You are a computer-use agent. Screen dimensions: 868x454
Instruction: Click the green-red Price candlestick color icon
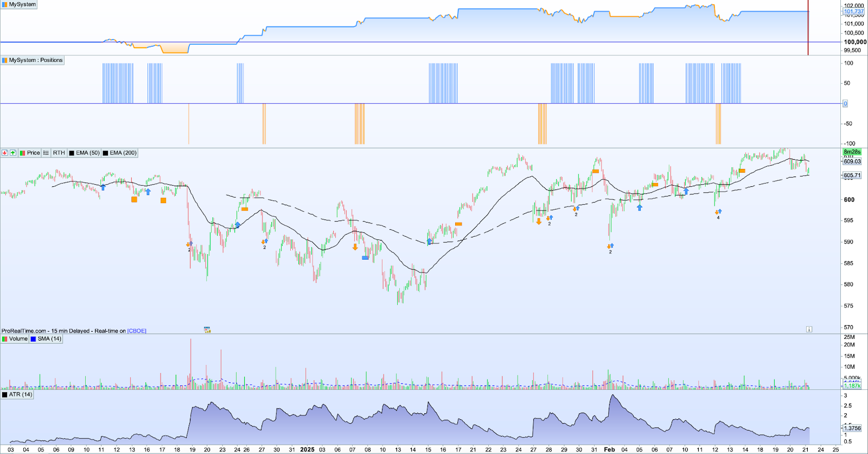[22, 153]
